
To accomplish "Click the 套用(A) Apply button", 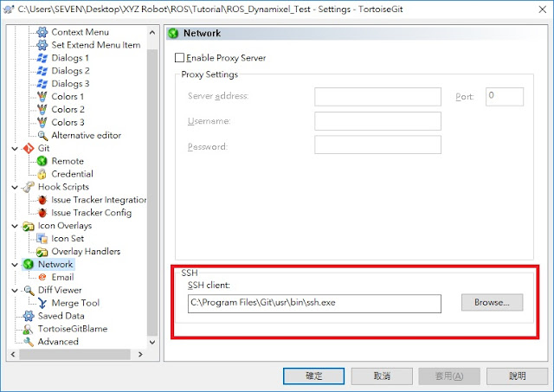I will point(449,376).
